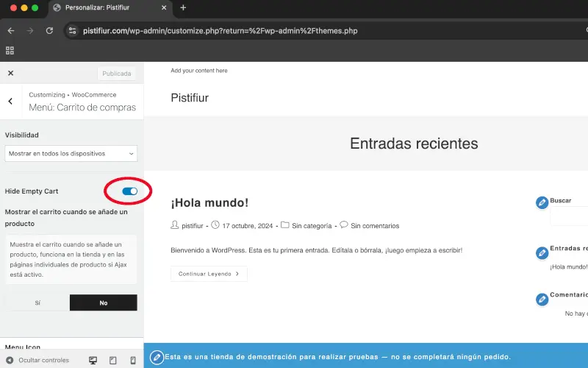The height and width of the screenshot is (368, 588).
Task: Switch to tablet preview mode
Action: [x=113, y=360]
